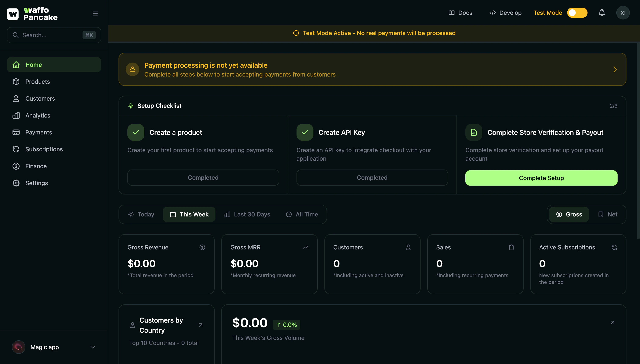Open the XI user avatar
640x364 pixels.
(623, 13)
